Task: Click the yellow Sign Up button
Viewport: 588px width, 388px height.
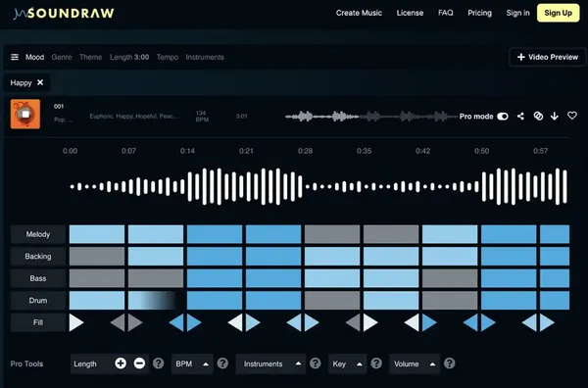Action: [558, 13]
